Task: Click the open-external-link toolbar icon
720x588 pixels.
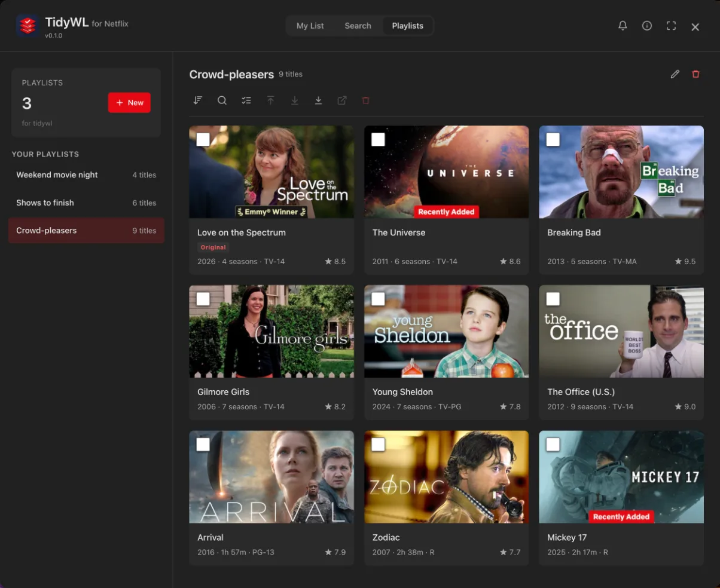Action: (342, 100)
